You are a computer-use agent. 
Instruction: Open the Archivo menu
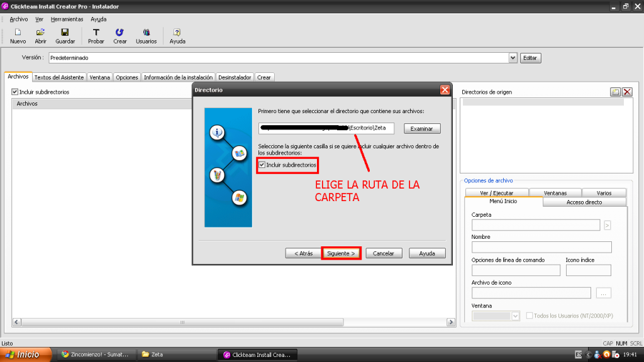tap(18, 19)
